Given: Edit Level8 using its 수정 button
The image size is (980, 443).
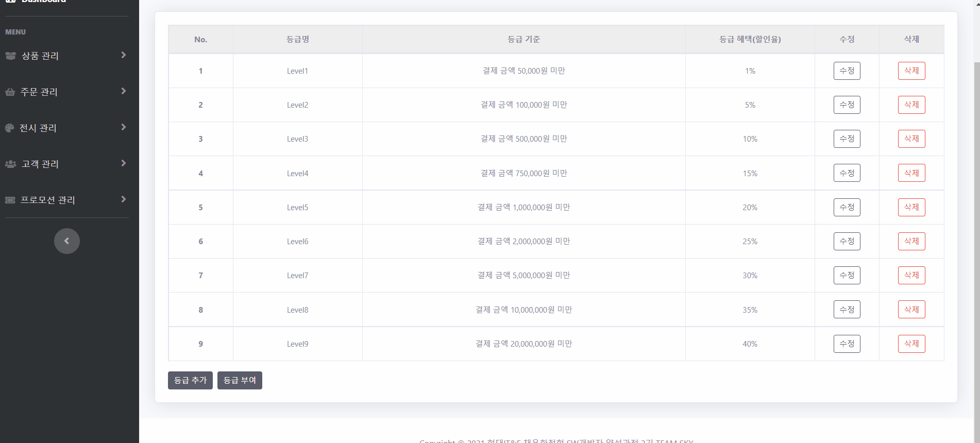Looking at the screenshot, I should tap(847, 309).
